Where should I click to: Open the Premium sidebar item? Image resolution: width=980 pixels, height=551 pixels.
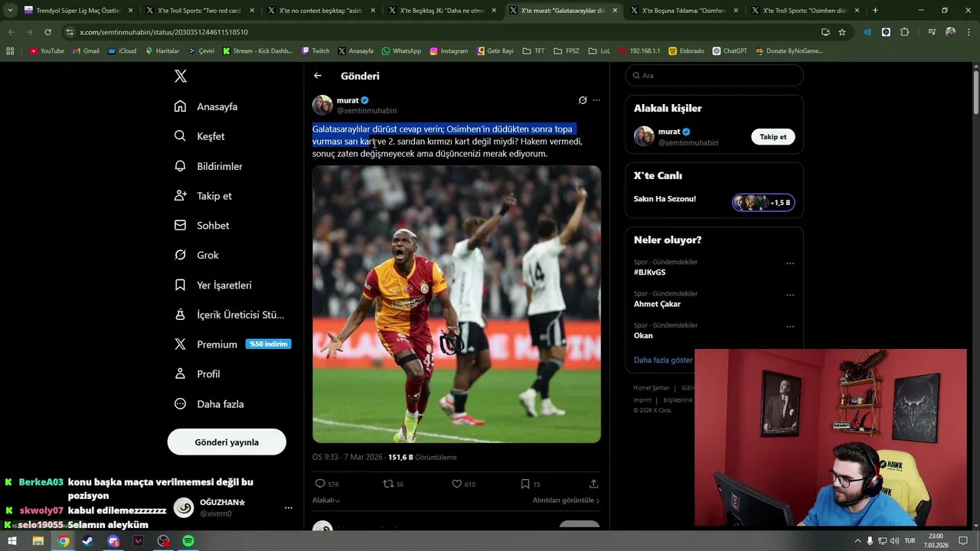coord(232,344)
